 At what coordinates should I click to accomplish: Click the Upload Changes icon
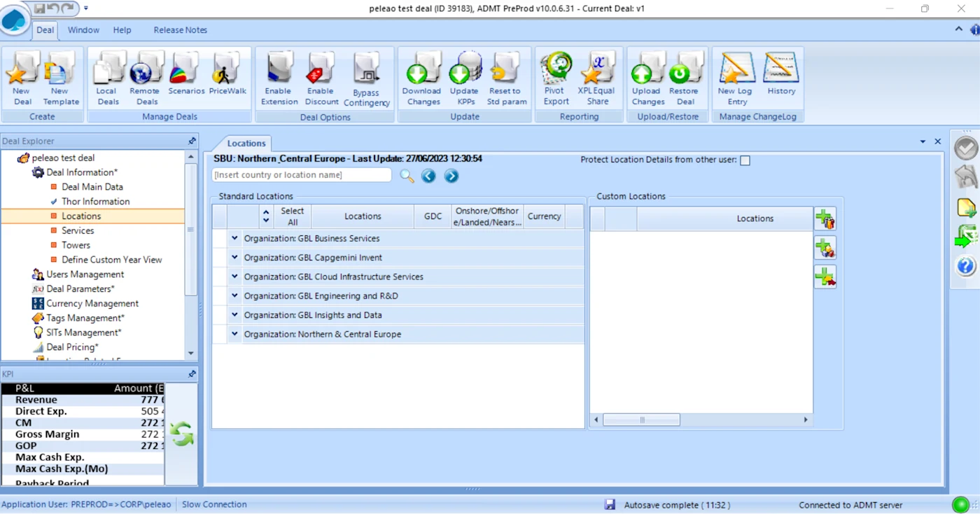(647, 79)
